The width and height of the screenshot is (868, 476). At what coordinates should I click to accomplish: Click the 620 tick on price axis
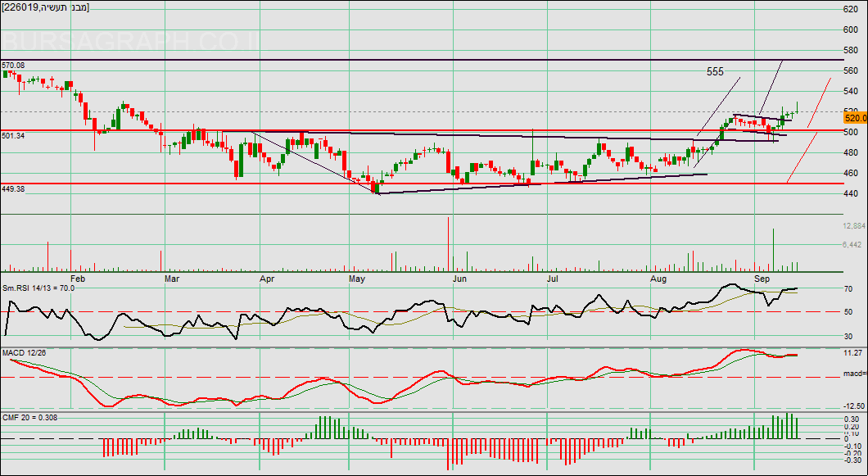click(851, 10)
